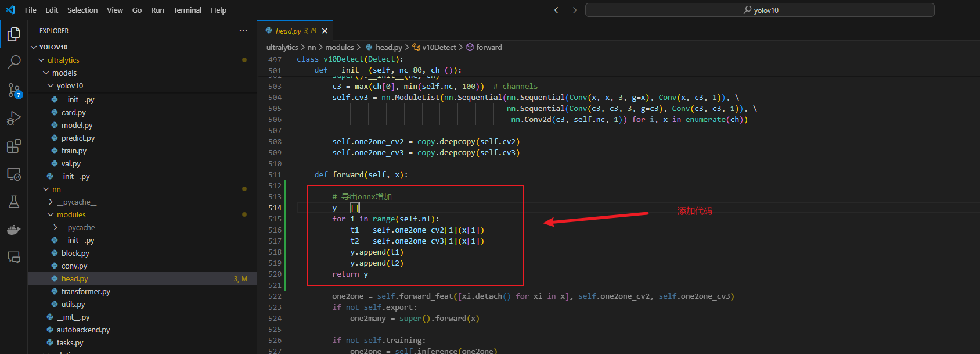
Task: Open the Terminal menu
Action: 188,10
